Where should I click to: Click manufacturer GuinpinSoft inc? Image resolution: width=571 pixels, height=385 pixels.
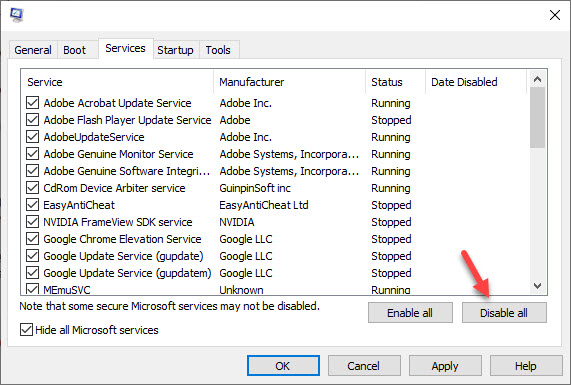tap(255, 188)
